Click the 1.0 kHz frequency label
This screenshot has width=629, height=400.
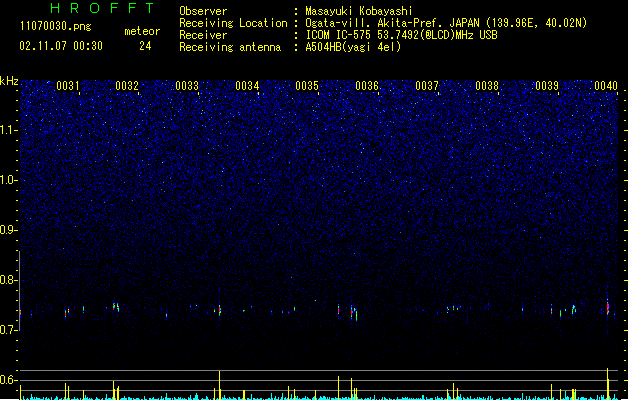click(9, 180)
